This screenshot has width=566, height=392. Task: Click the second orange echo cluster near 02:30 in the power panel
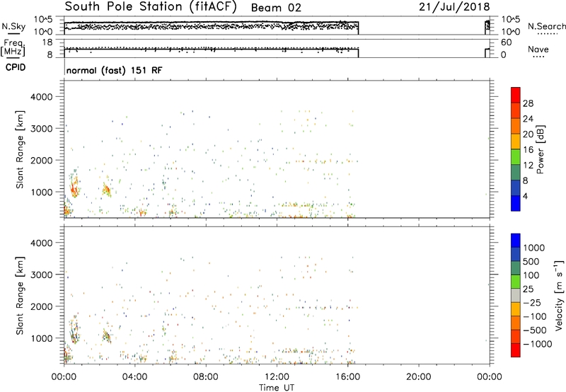click(106, 190)
